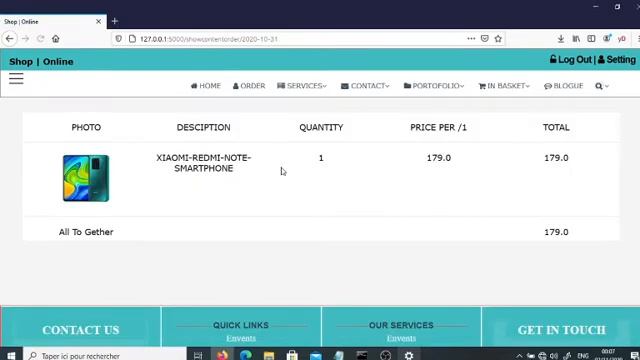Click XIAOMI-REDMI-NOTE-SMARTPHONE description
The width and height of the screenshot is (640, 360).
coord(204,163)
